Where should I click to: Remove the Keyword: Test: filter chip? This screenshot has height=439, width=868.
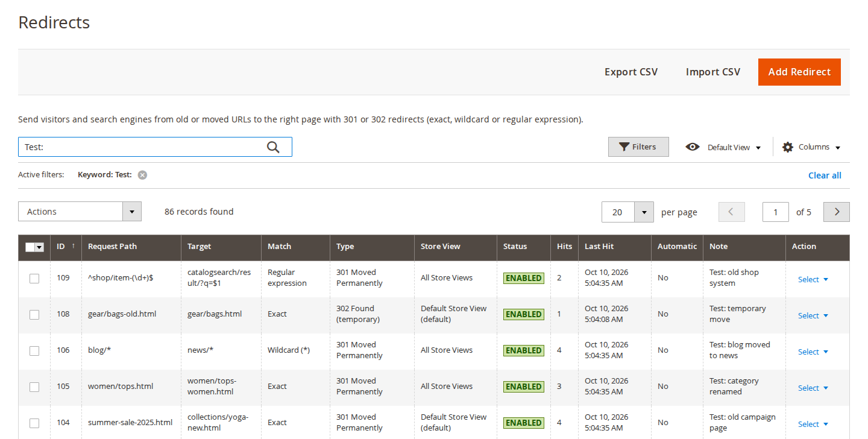pos(142,175)
